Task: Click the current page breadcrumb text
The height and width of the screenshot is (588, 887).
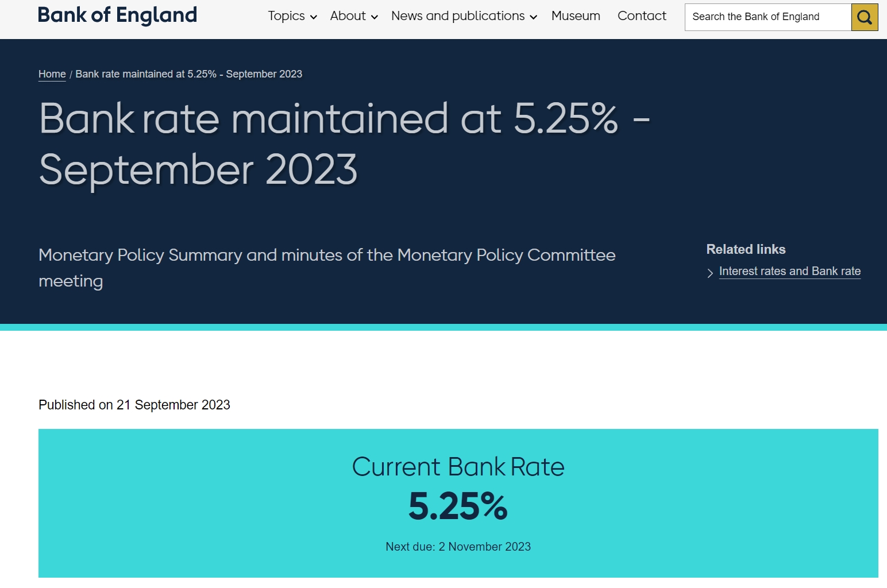Action: 188,74
